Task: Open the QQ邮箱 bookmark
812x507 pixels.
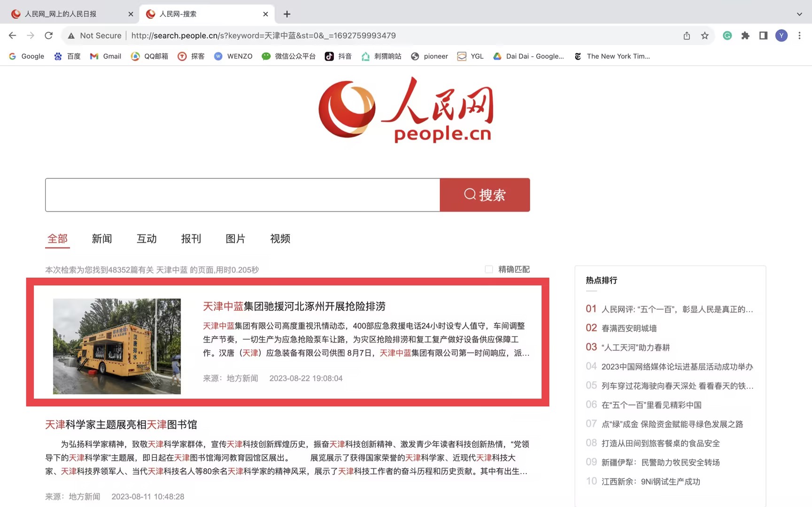Action: point(149,56)
